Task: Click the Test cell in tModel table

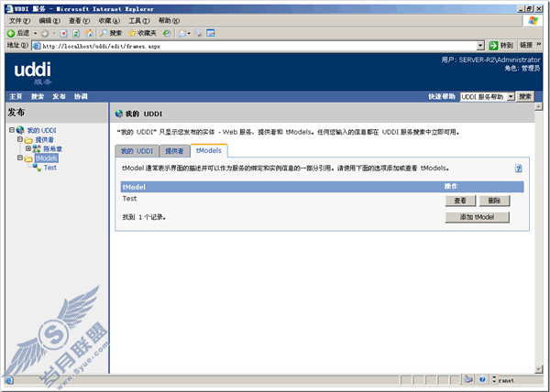Action: point(129,199)
